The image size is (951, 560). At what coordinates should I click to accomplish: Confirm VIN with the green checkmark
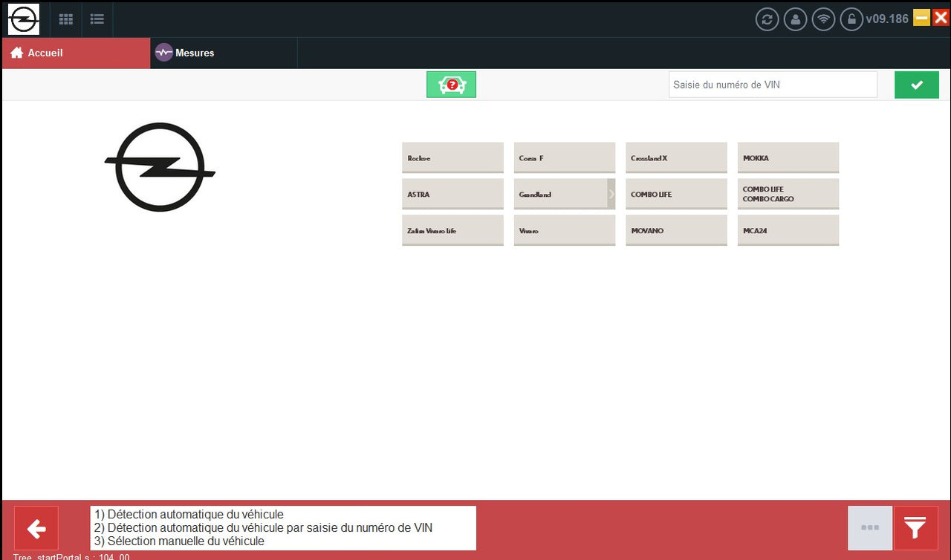[x=916, y=84]
